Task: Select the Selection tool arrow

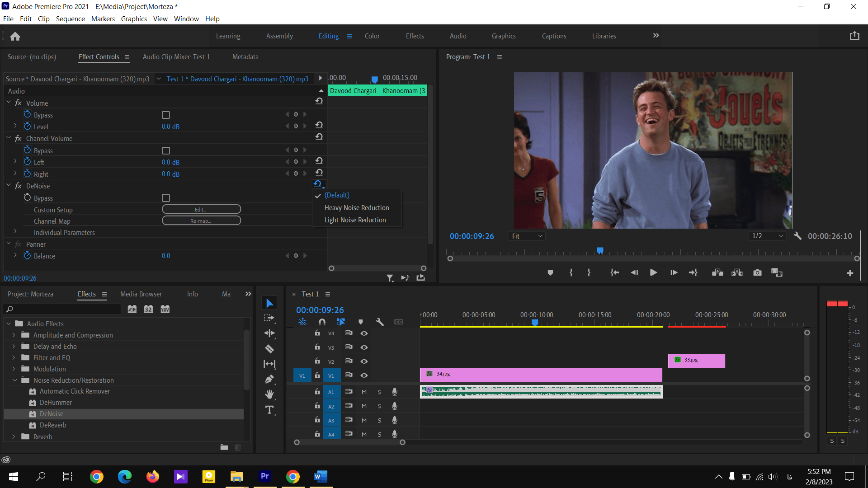Action: point(269,303)
